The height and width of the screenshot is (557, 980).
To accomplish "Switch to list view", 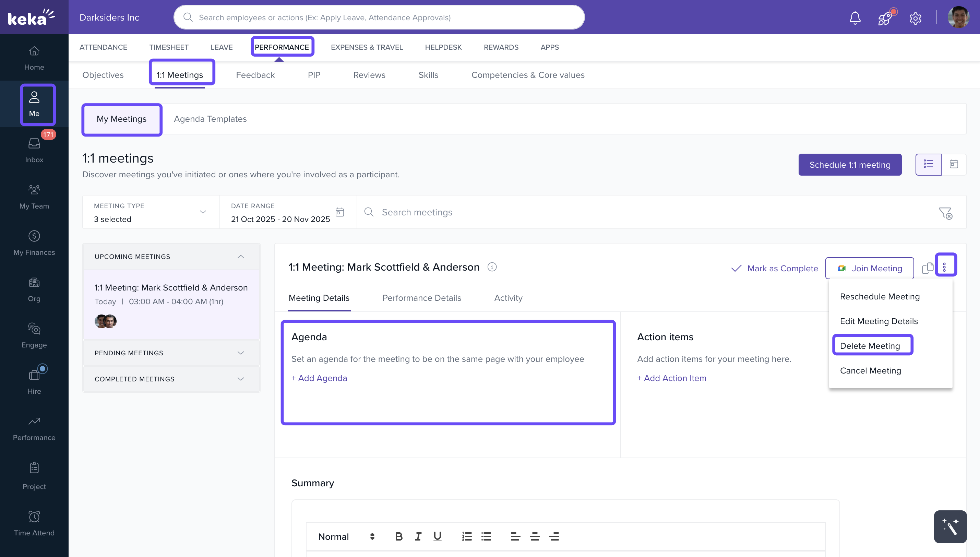I will (928, 165).
